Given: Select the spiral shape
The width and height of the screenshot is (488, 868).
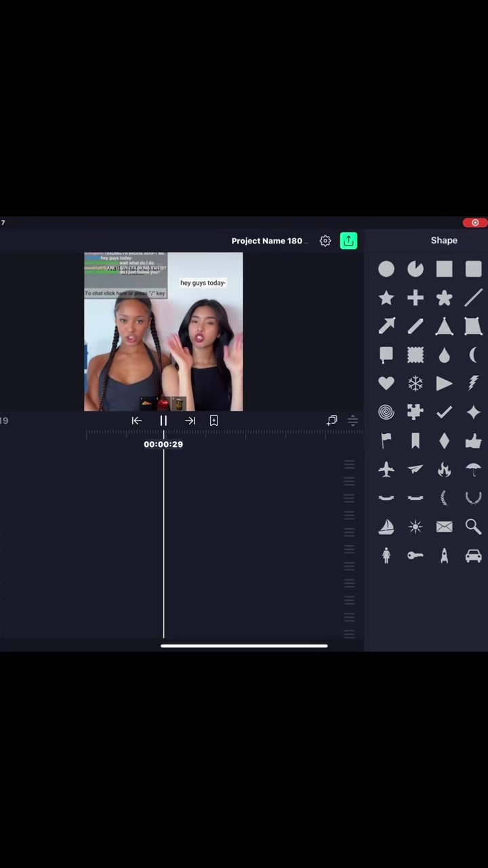Looking at the screenshot, I should [386, 412].
